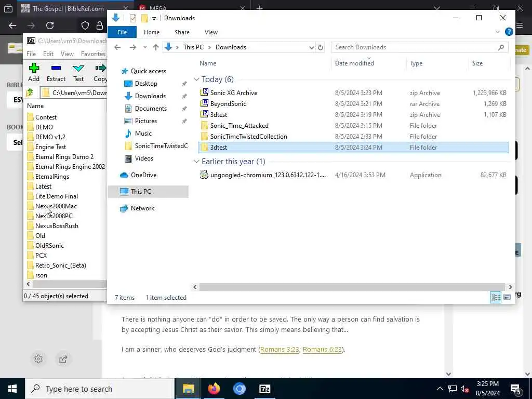This screenshot has height=399, width=532.
Task: Open Desktop in the navigation pane
Action: 146,84
